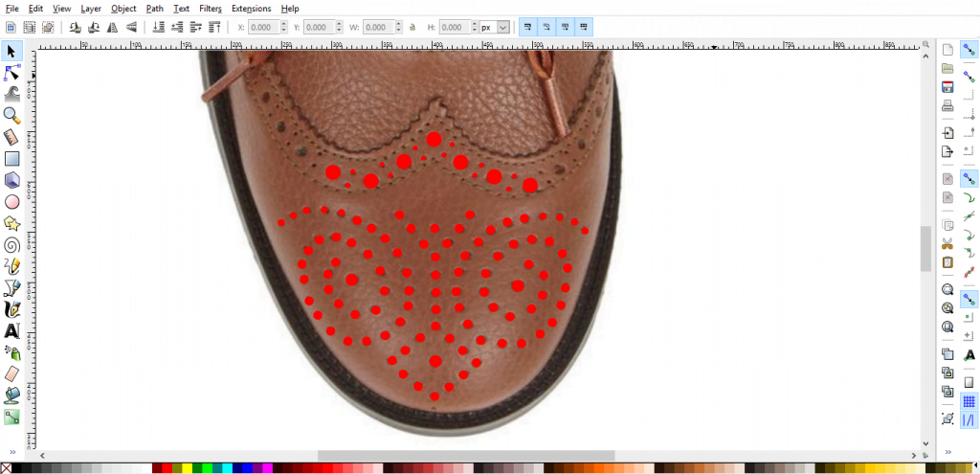Toggle snap to guides
Screen dimensions: 980x474
point(969,420)
